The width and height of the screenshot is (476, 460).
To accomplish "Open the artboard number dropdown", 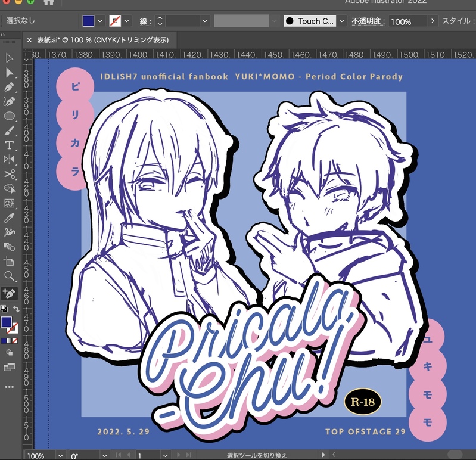I will [165, 456].
